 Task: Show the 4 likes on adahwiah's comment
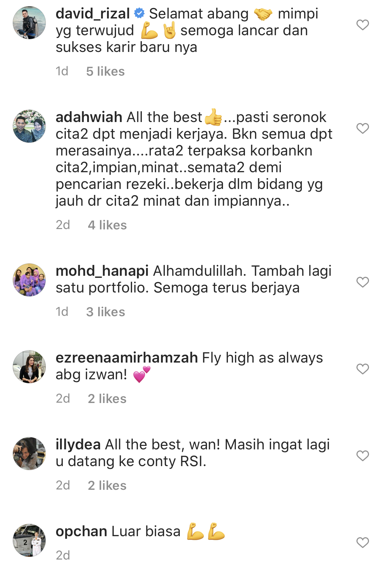tap(107, 225)
